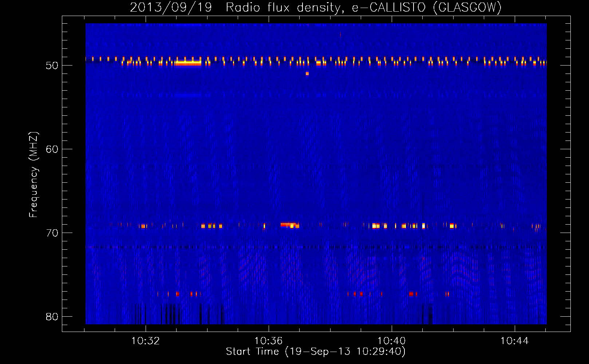The image size is (589, 364).
Task: Click the 70 frequency tick label
Action: (52, 233)
